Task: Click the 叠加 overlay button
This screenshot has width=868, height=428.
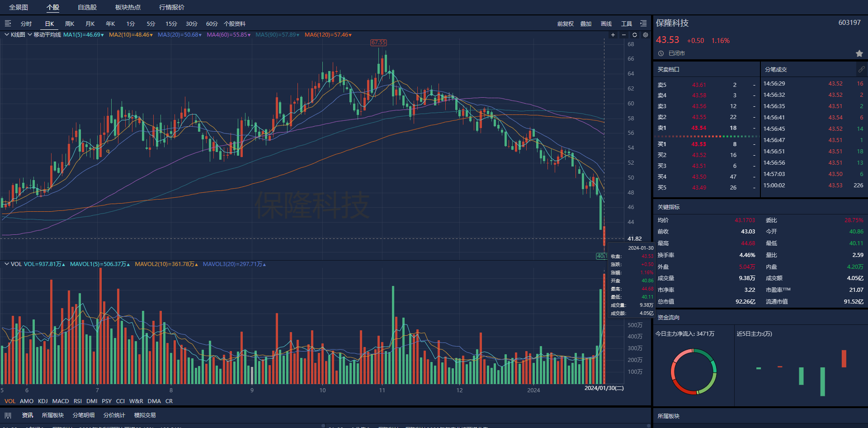Action: (x=586, y=24)
